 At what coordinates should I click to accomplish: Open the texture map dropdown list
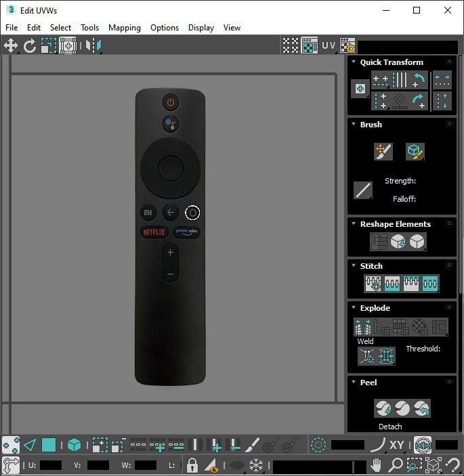(408, 47)
